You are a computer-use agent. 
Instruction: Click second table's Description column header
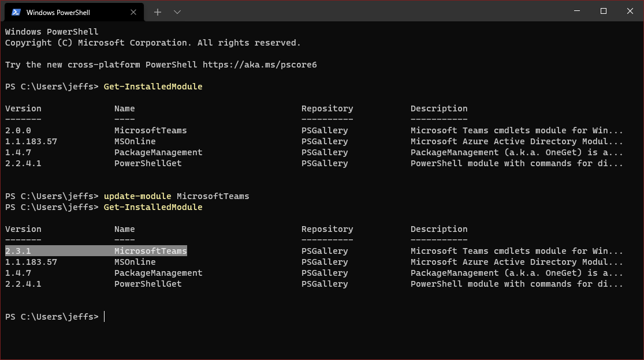click(438, 229)
